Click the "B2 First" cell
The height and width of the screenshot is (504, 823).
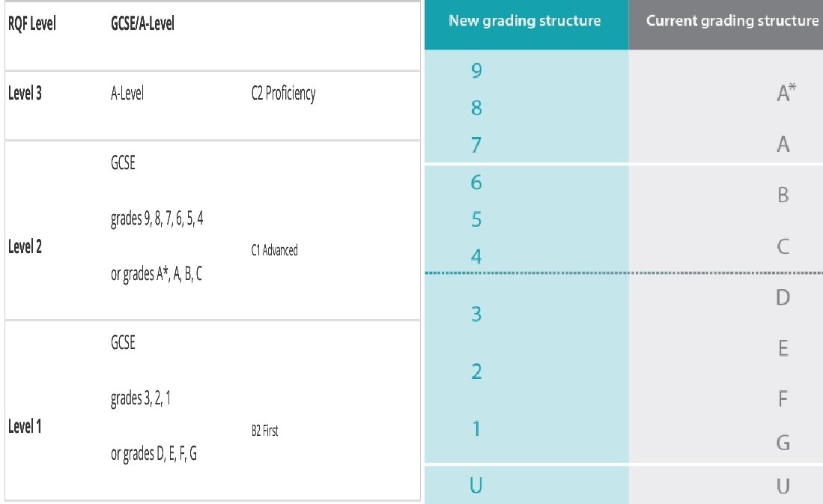click(265, 431)
